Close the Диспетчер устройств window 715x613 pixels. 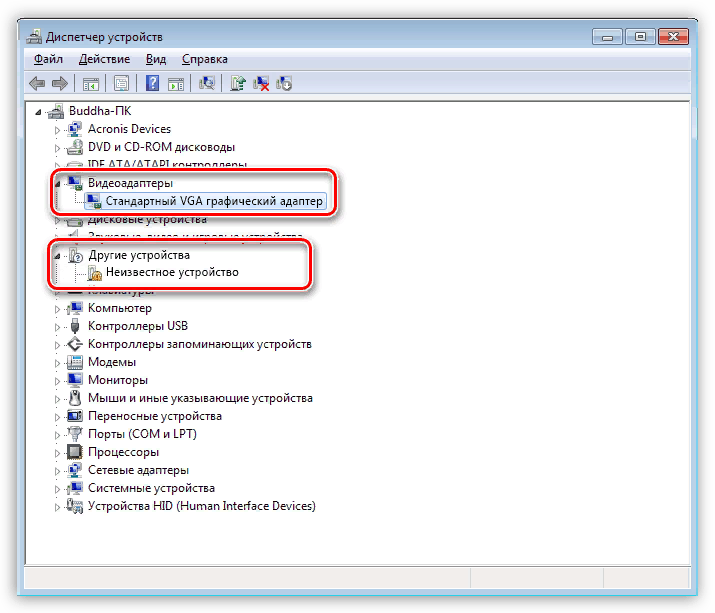(x=674, y=36)
